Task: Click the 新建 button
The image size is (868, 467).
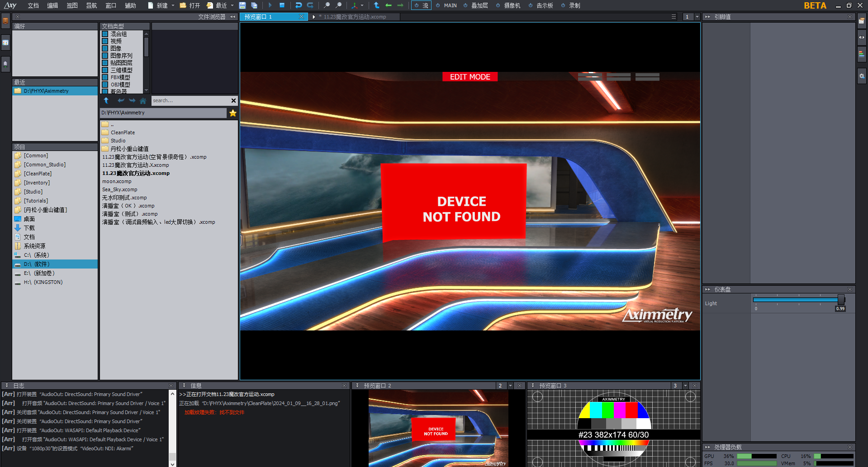Action: pos(158,5)
